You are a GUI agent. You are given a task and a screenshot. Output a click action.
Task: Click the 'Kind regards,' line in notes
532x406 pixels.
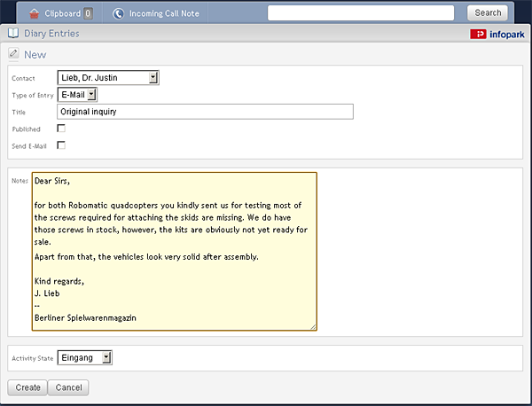[59, 281]
